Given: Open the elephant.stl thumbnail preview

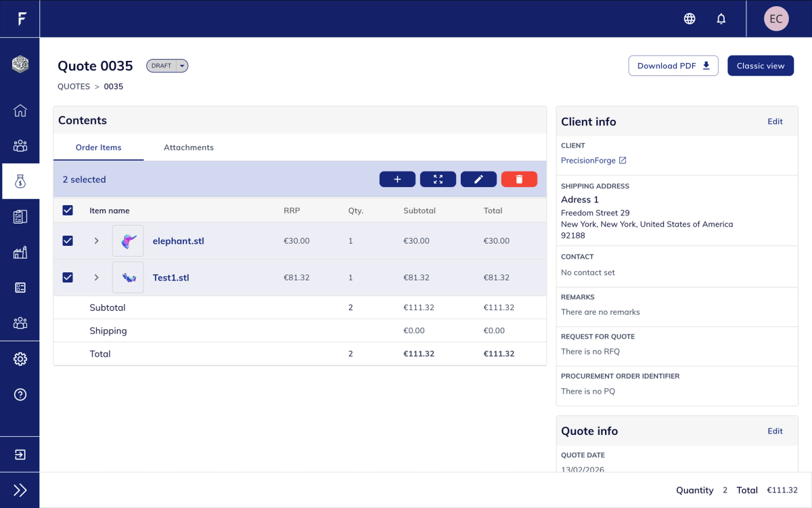Looking at the screenshot, I should (128, 240).
